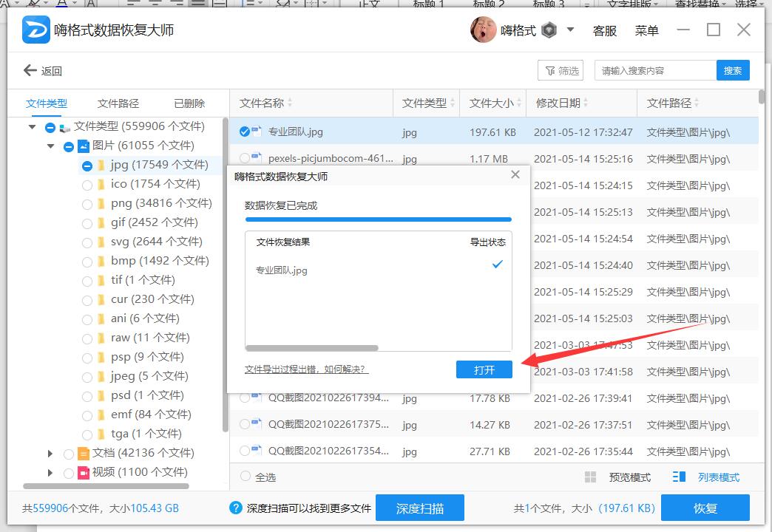Image resolution: width=772 pixels, height=532 pixels.
Task: Click the 文档 category document icon
Action: [84, 453]
